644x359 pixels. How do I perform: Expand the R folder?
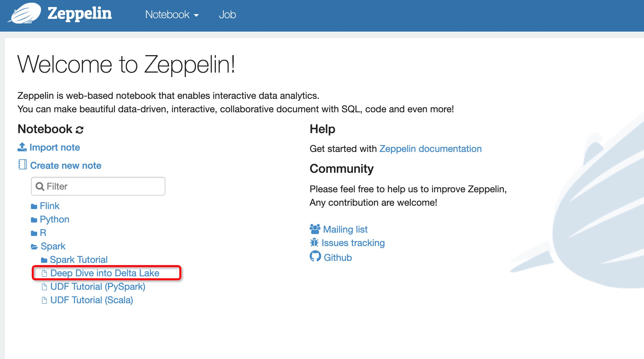coord(43,233)
